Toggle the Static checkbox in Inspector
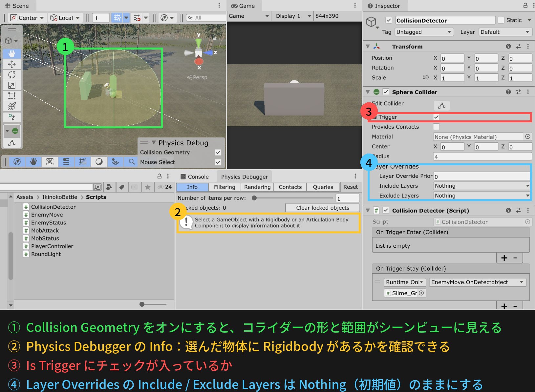This screenshot has height=392, width=535. pyautogui.click(x=501, y=20)
